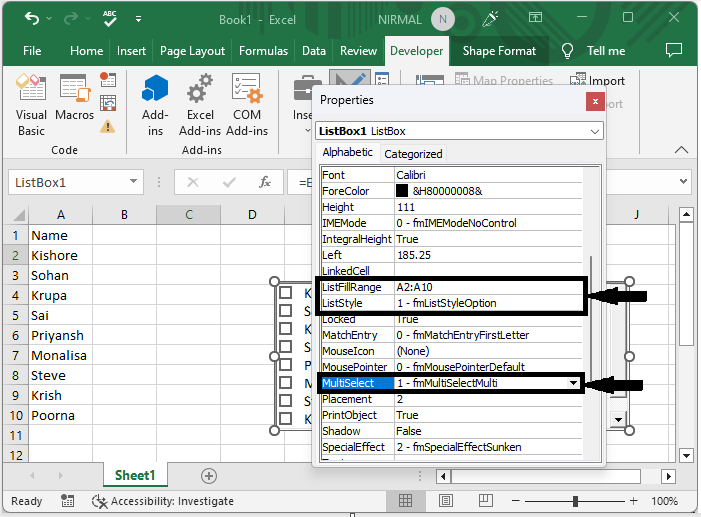Expand the formula bar chevron

[x=683, y=181]
